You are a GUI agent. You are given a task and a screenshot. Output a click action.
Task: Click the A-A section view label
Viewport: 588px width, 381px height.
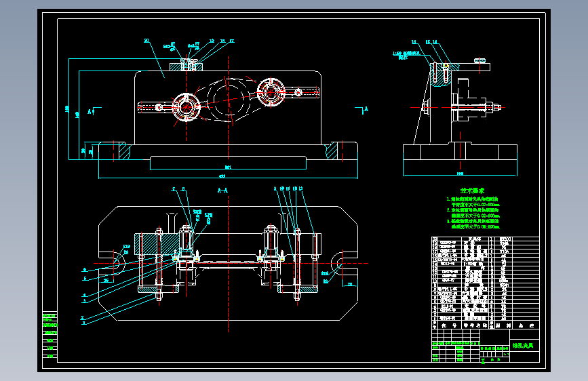point(222,190)
